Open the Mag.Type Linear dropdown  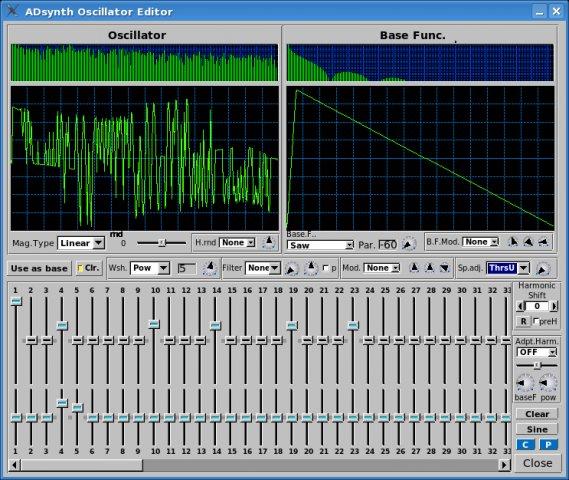point(81,243)
